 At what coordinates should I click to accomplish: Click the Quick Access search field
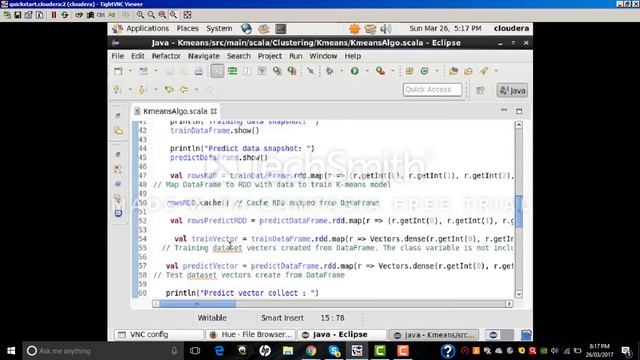point(432,89)
